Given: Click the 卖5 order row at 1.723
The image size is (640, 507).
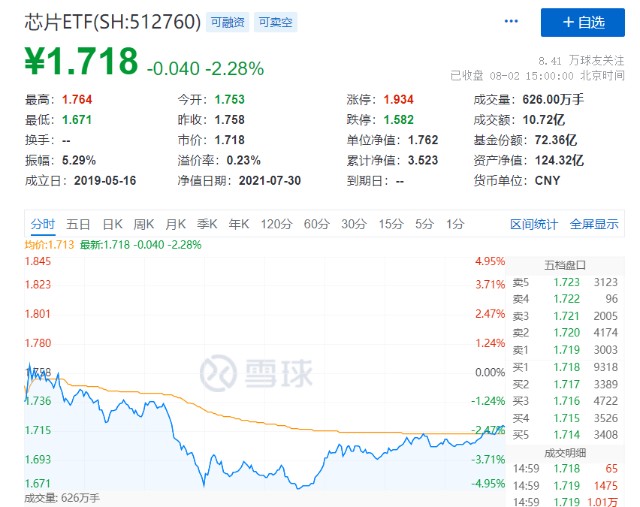Looking at the screenshot, I should pos(565,282).
